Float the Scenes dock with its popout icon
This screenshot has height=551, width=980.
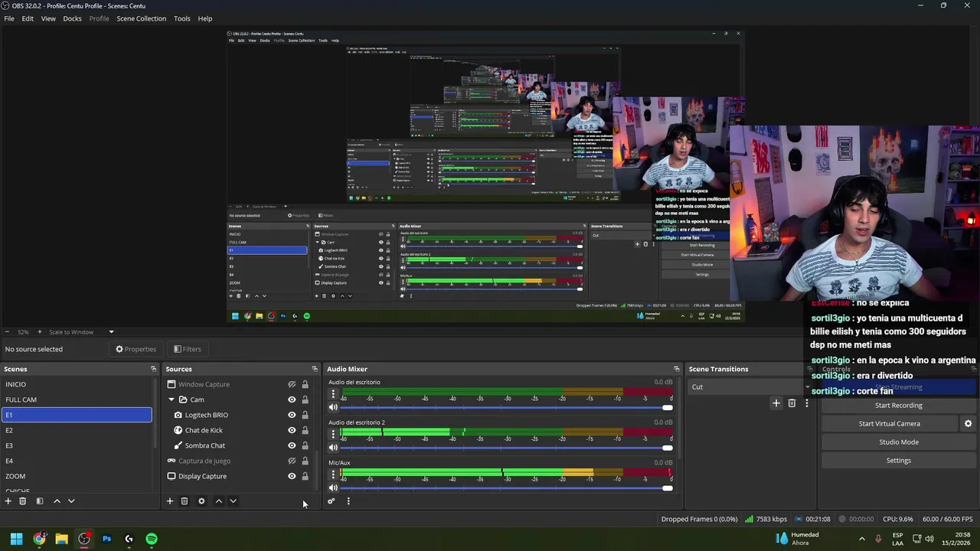click(153, 369)
